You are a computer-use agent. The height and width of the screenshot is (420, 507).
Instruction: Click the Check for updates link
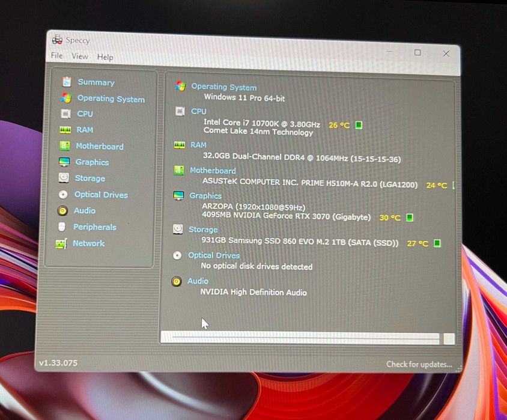tap(419, 364)
